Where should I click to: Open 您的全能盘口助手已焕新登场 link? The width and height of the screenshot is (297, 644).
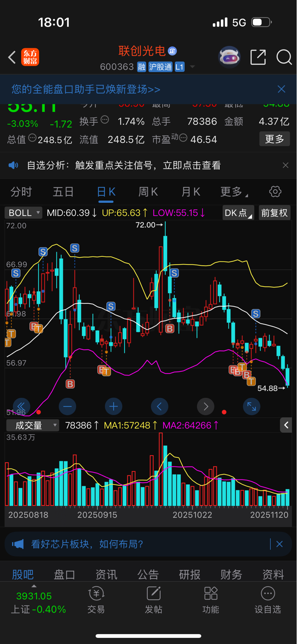(x=86, y=89)
